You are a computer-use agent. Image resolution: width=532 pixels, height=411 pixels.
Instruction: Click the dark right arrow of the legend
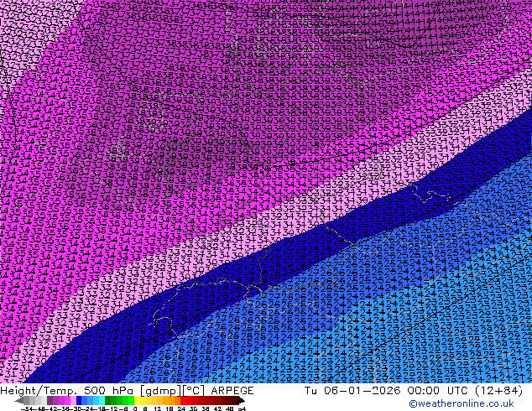(241, 401)
